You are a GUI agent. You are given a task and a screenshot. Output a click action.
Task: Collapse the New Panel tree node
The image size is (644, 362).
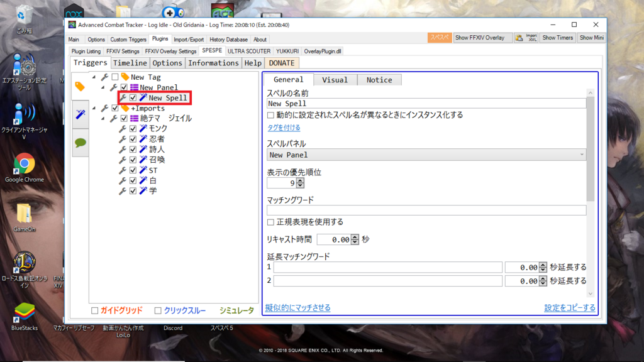(x=103, y=87)
